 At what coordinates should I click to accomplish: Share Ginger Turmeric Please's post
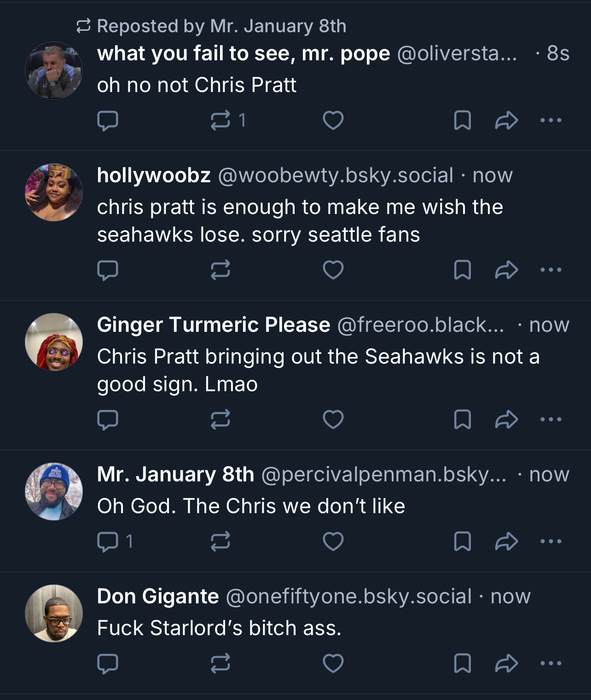click(506, 420)
